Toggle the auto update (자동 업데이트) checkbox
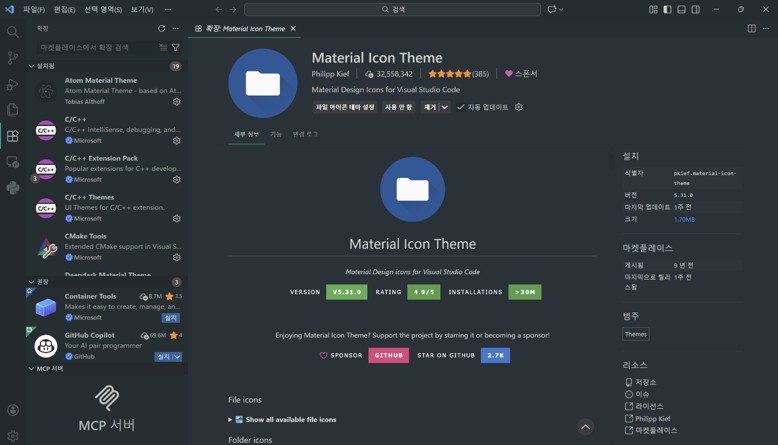Viewport: 778px width, 445px height. coord(461,107)
